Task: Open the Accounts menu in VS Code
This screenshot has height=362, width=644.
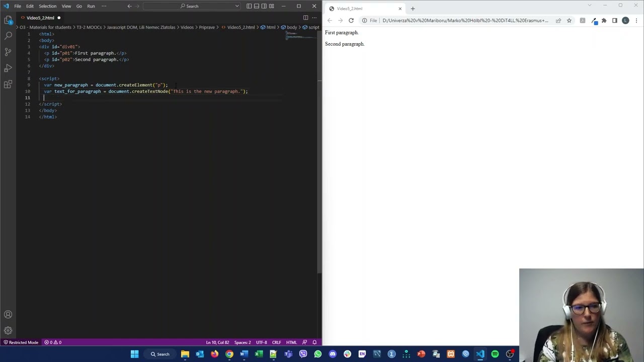Action: [x=8, y=315]
